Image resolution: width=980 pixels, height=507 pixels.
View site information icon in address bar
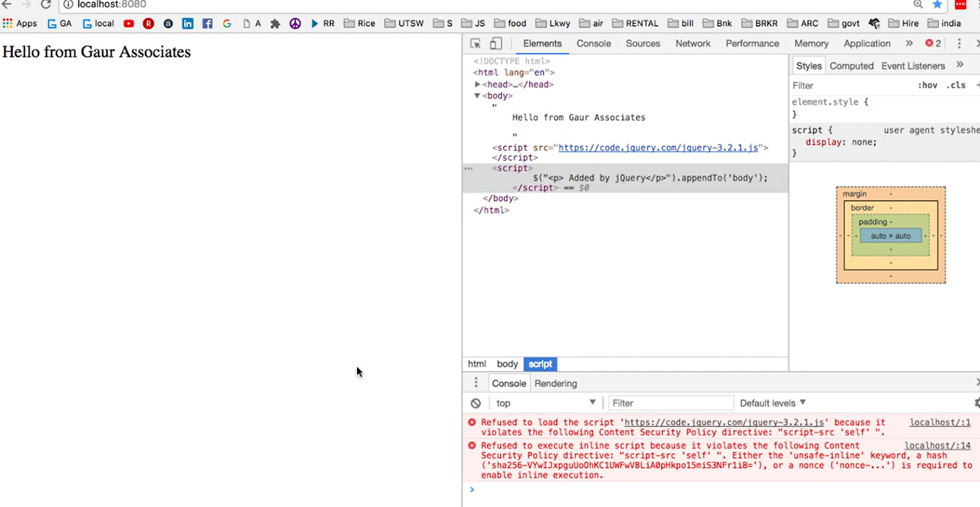[69, 4]
